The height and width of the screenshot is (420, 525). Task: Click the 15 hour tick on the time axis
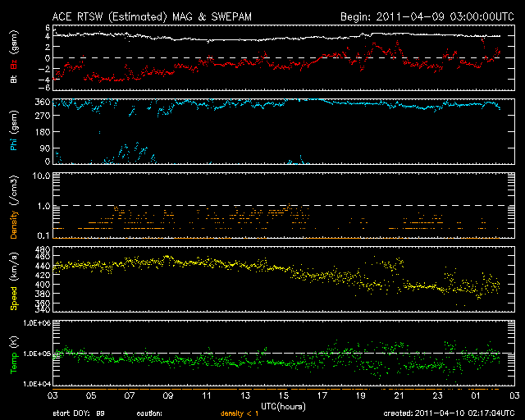coord(284,395)
